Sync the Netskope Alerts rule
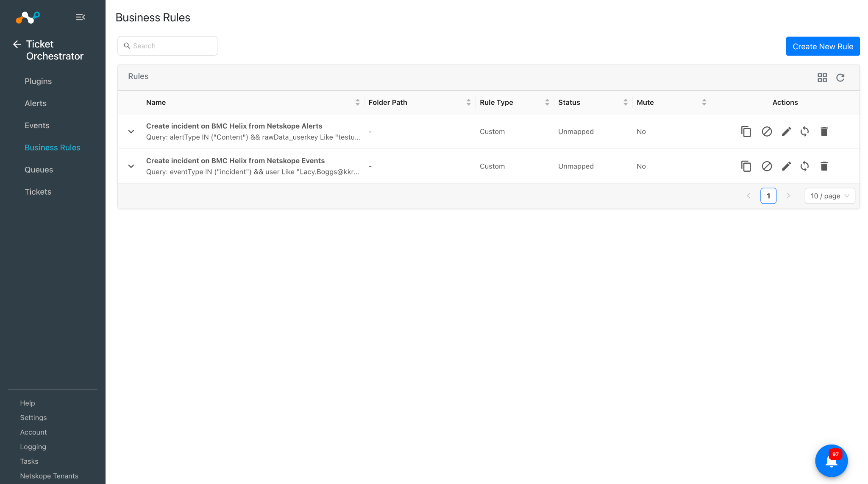 coord(804,131)
